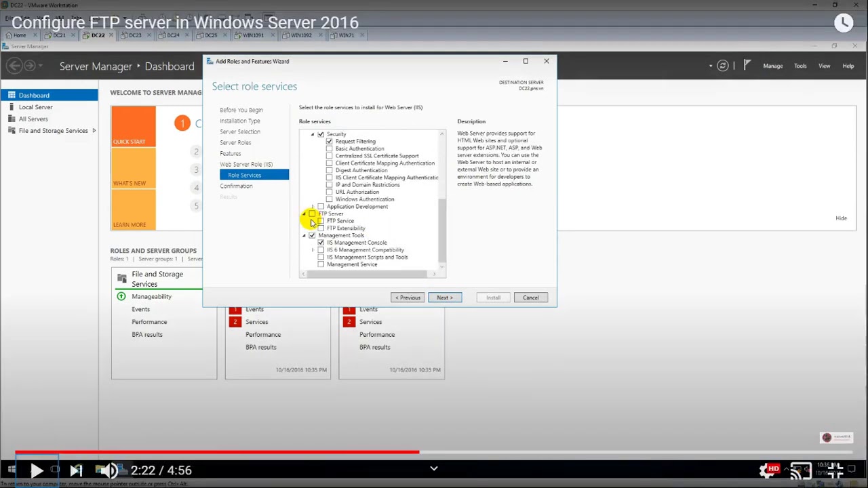Collapse the Security tree node

(x=313, y=134)
